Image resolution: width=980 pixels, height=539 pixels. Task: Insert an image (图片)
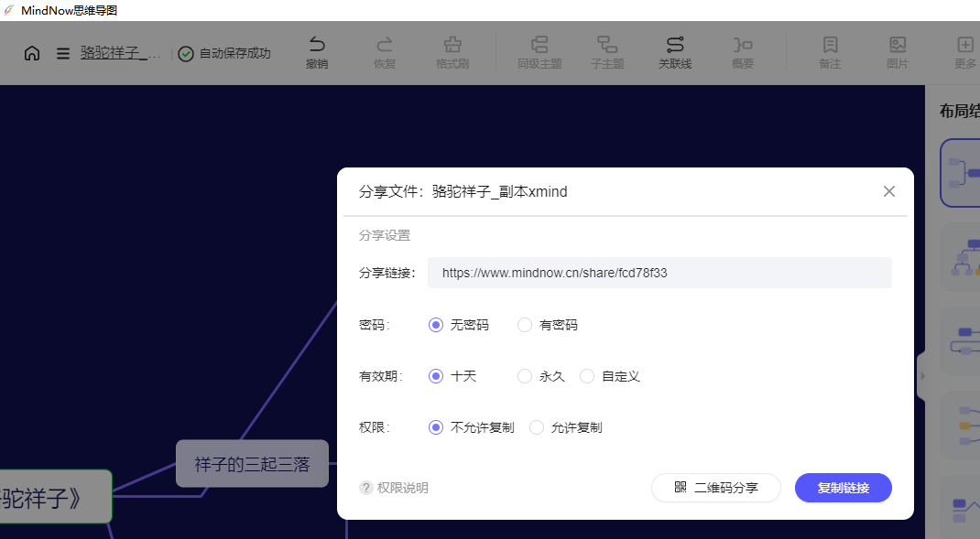point(898,52)
